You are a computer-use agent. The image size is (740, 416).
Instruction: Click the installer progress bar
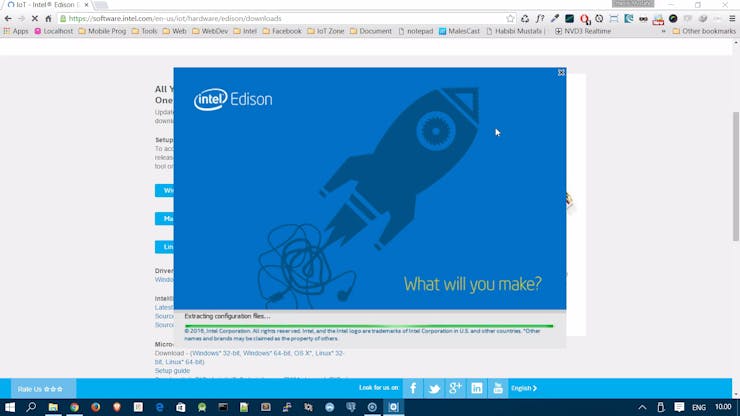pyautogui.click(x=369, y=326)
